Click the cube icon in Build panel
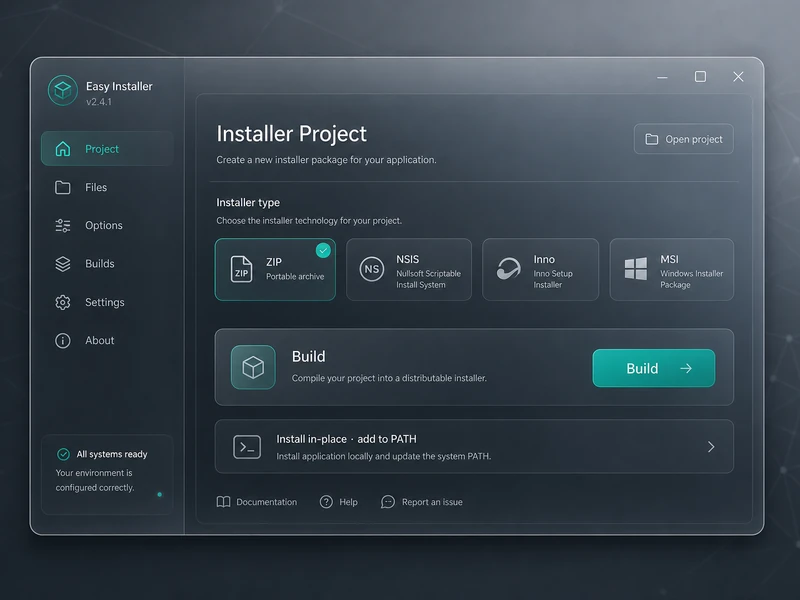 click(253, 367)
